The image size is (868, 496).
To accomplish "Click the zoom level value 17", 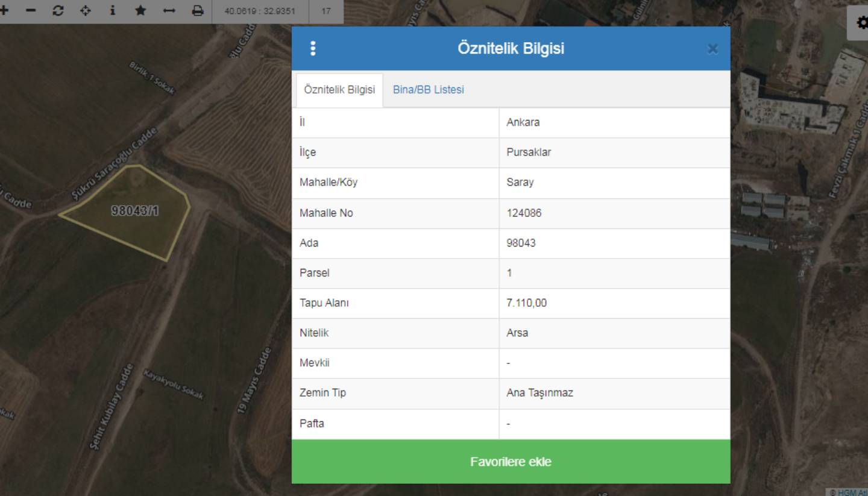I will 326,11.
